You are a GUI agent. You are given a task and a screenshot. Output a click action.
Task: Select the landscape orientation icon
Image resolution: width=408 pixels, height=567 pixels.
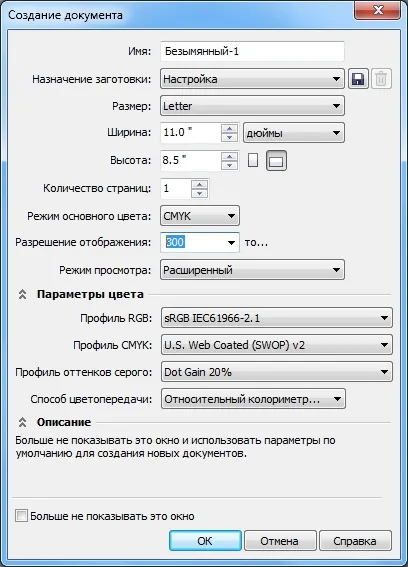pyautogui.click(x=276, y=160)
